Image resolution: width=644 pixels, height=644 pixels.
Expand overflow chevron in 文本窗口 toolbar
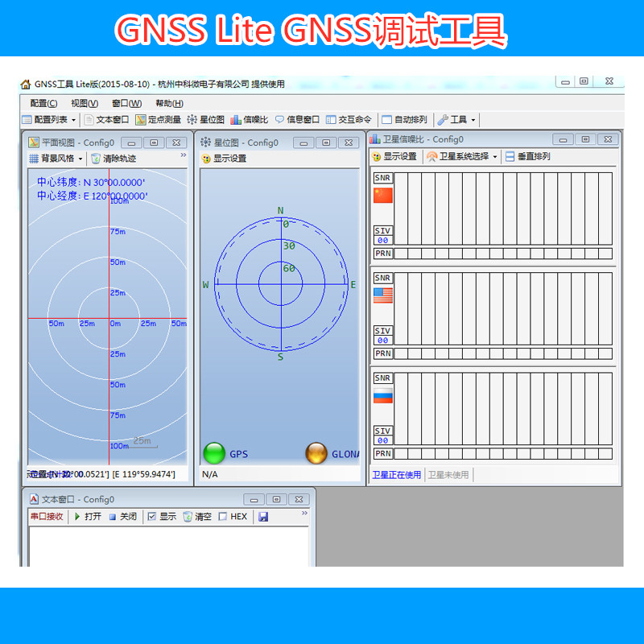click(304, 513)
